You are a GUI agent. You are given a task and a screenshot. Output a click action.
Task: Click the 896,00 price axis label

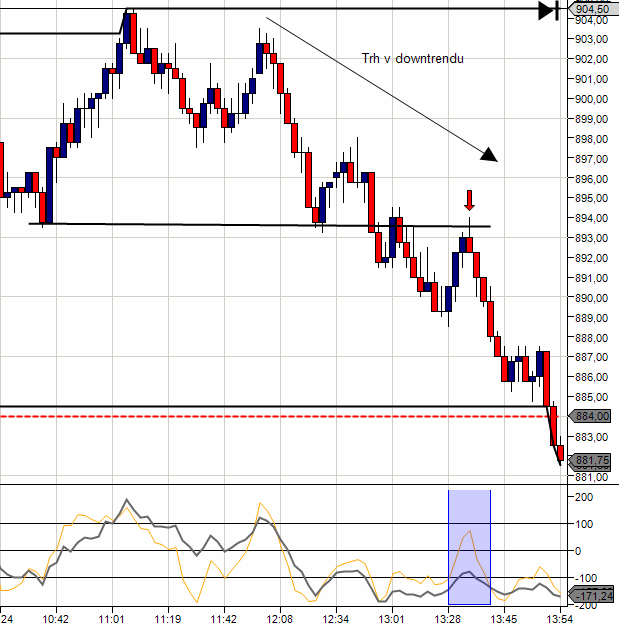point(592,179)
